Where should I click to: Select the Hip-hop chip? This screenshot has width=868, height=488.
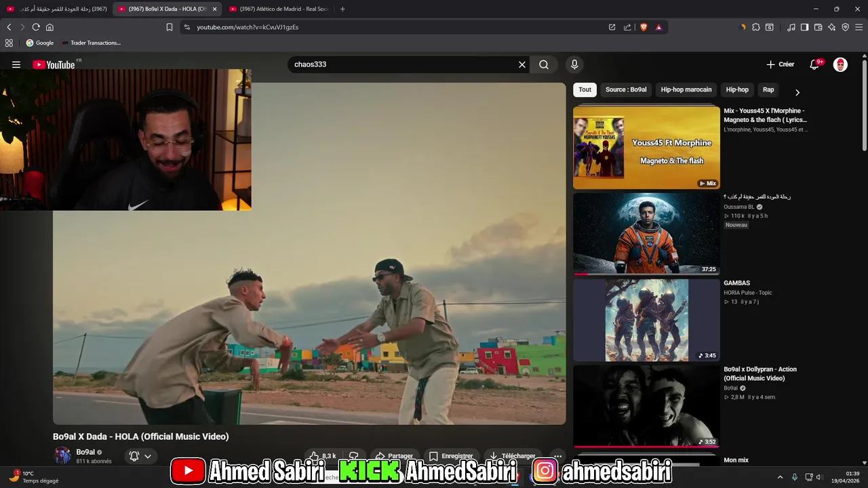(737, 89)
